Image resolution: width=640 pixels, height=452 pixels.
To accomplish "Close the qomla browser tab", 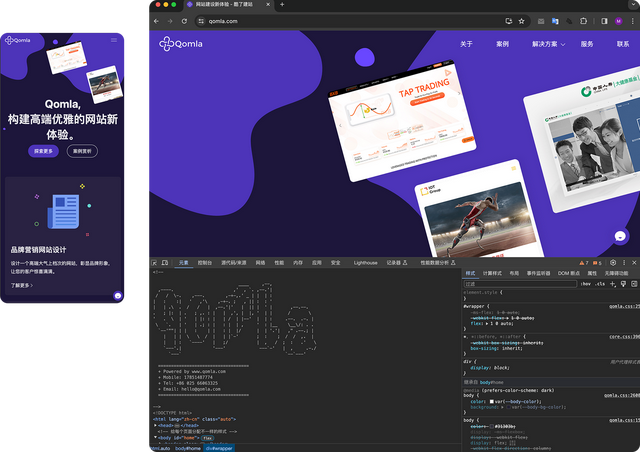I will 268,4.
